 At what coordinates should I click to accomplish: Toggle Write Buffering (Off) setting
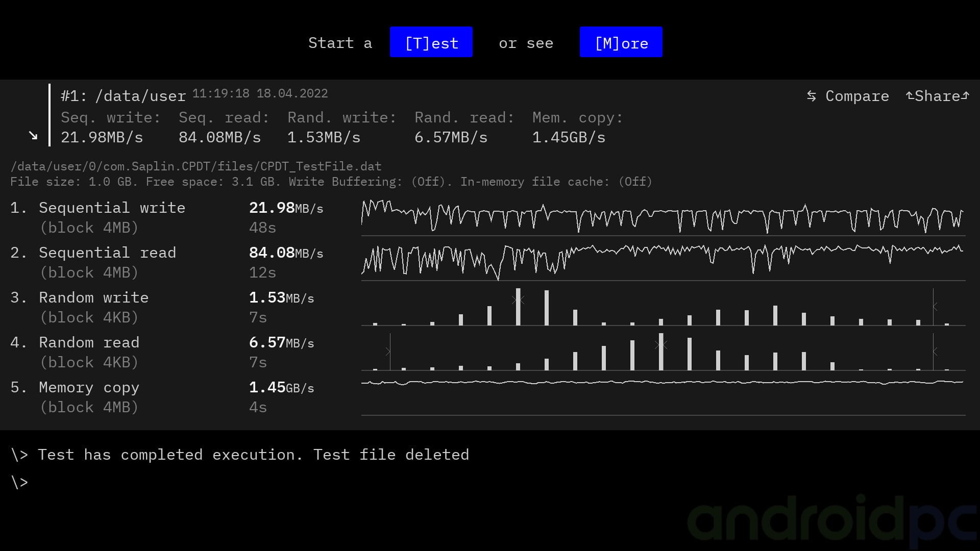(x=370, y=182)
